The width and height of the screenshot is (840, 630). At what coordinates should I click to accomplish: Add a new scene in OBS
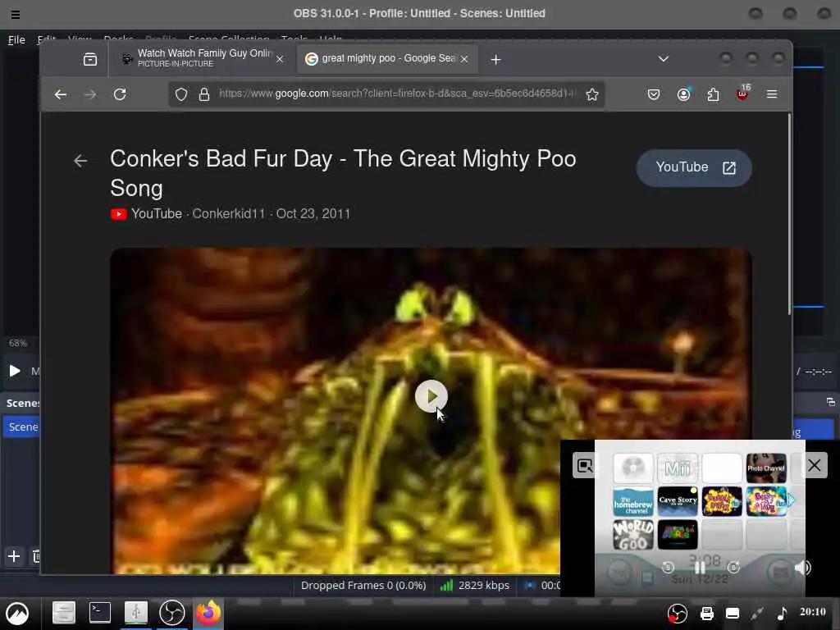(x=14, y=556)
